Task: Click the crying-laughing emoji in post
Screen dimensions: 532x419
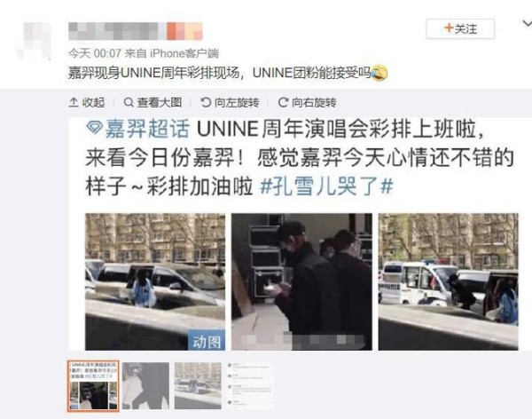Action: click(379, 73)
